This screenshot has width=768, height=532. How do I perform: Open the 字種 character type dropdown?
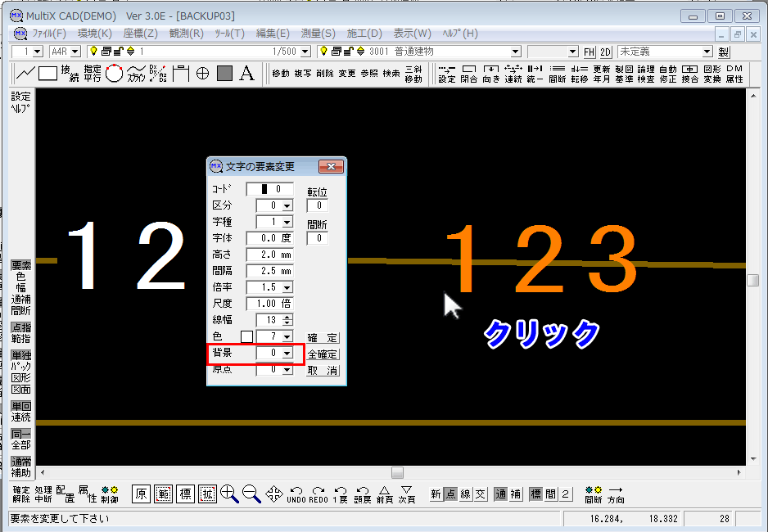coord(287,222)
